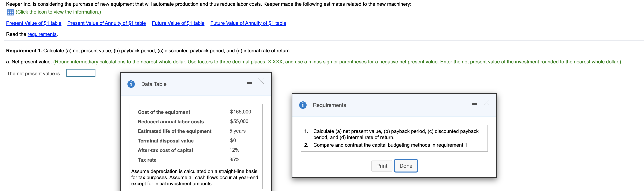Click the 'Requirements' popup title
Screen dimensions: 644x191
(329, 105)
